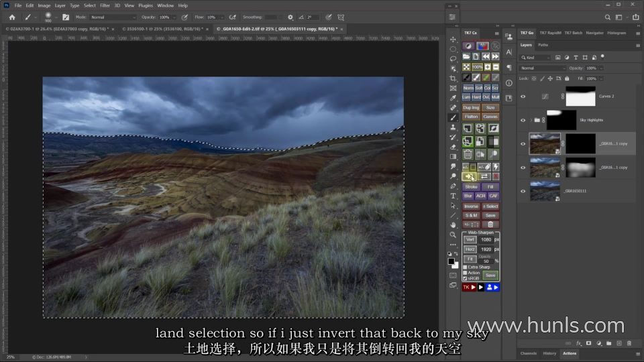Image resolution: width=644 pixels, height=362 pixels.
Task: Toggle lock all layer icon
Action: tap(567, 78)
